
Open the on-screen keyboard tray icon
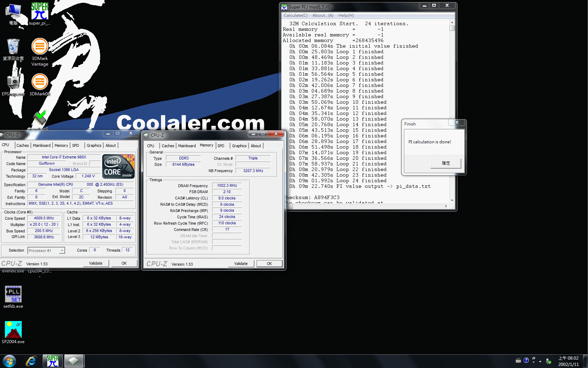(x=518, y=360)
